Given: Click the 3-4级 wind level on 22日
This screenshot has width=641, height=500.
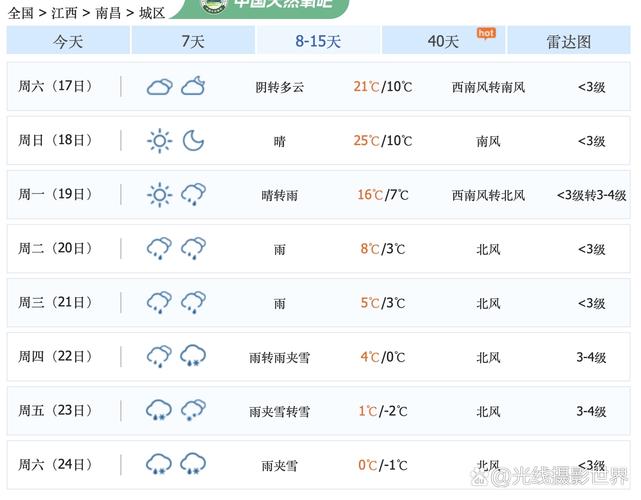Looking at the screenshot, I should click(x=592, y=358).
